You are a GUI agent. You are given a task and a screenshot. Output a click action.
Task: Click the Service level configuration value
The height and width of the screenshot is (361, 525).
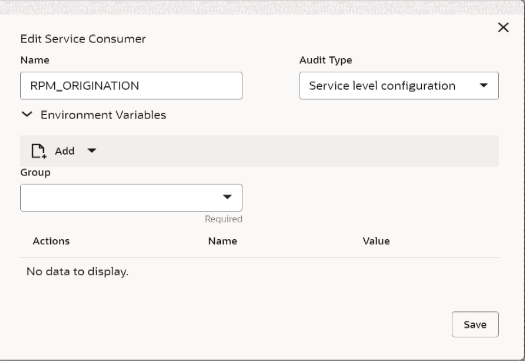pos(382,86)
